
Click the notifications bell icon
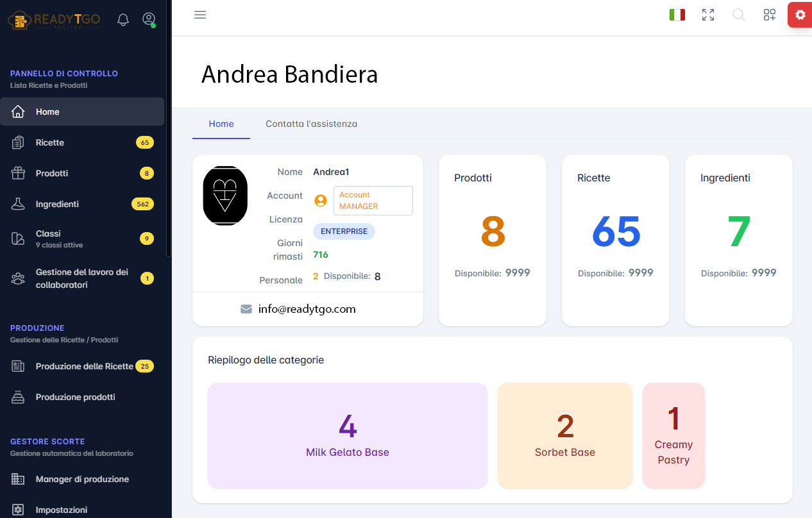(x=123, y=20)
